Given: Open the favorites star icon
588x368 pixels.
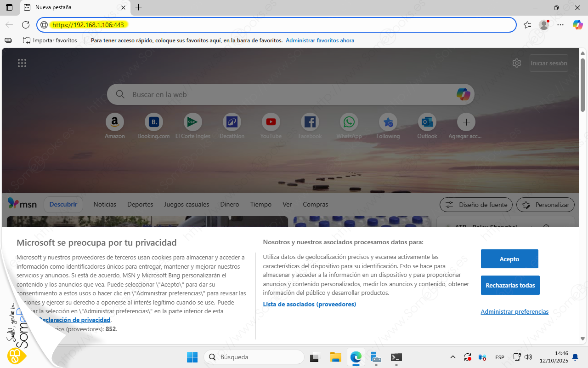Looking at the screenshot, I should pyautogui.click(x=527, y=25).
